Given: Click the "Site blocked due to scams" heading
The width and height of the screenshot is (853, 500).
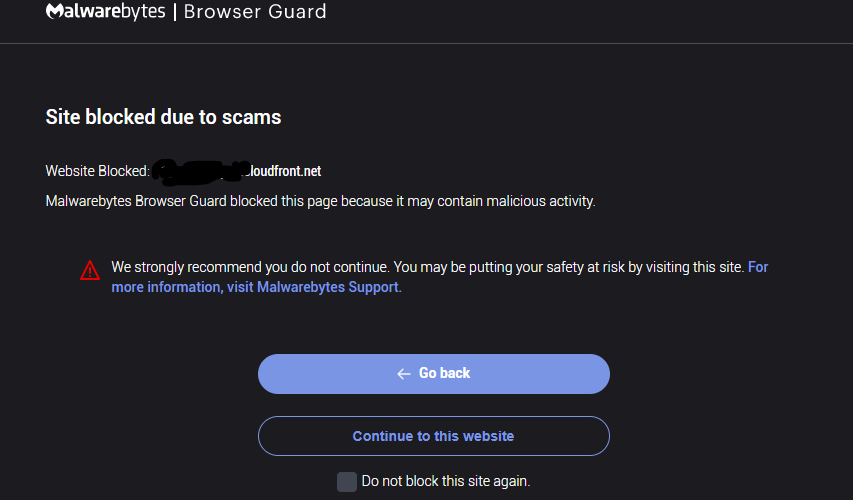Looking at the screenshot, I should (163, 117).
